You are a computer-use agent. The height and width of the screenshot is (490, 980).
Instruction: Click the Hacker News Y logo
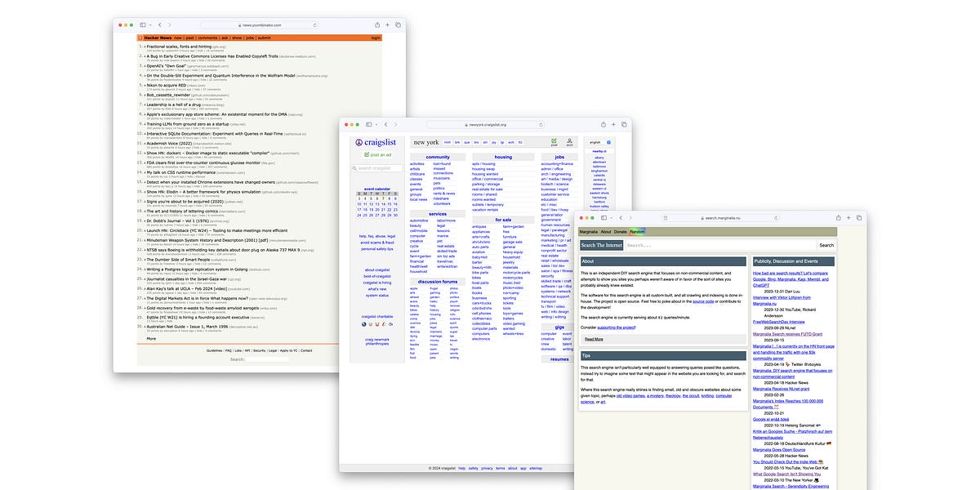[140, 38]
